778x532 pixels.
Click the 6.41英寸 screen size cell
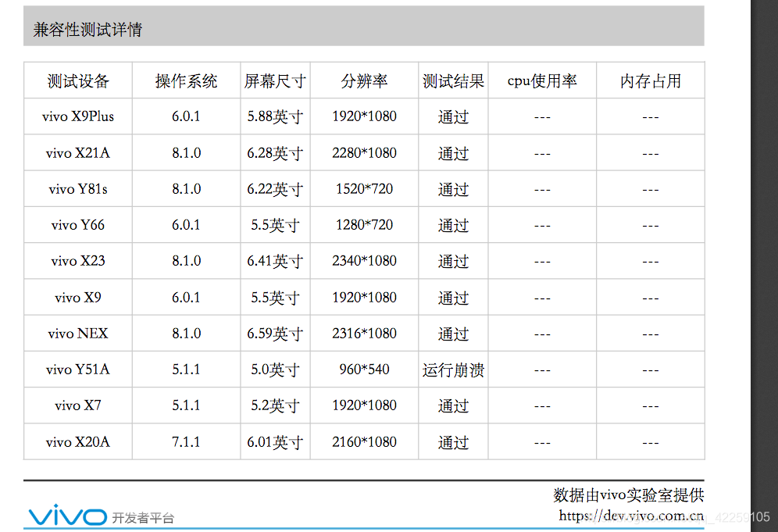[x=275, y=261]
